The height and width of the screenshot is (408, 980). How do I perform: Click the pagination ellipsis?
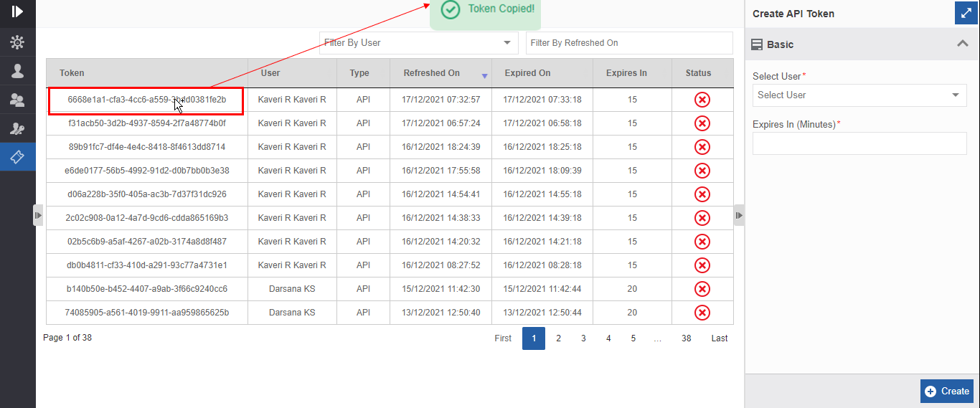click(658, 338)
